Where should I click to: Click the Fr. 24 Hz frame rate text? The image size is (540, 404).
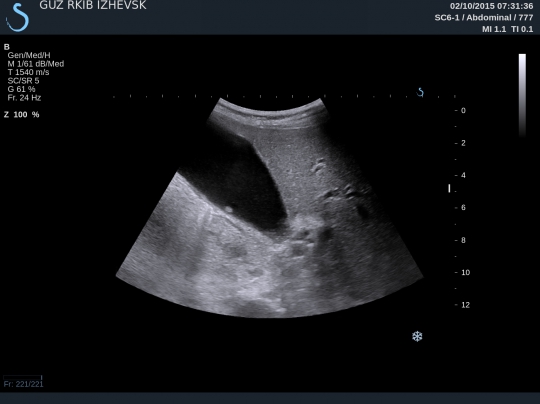24,98
